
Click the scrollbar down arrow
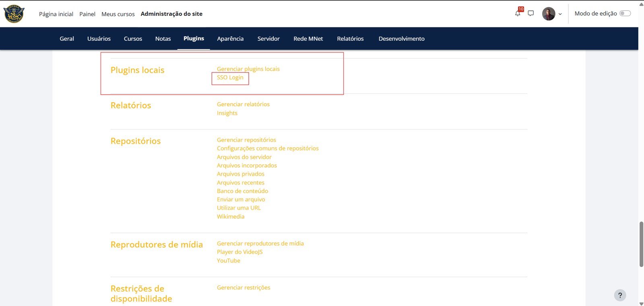coord(641,303)
